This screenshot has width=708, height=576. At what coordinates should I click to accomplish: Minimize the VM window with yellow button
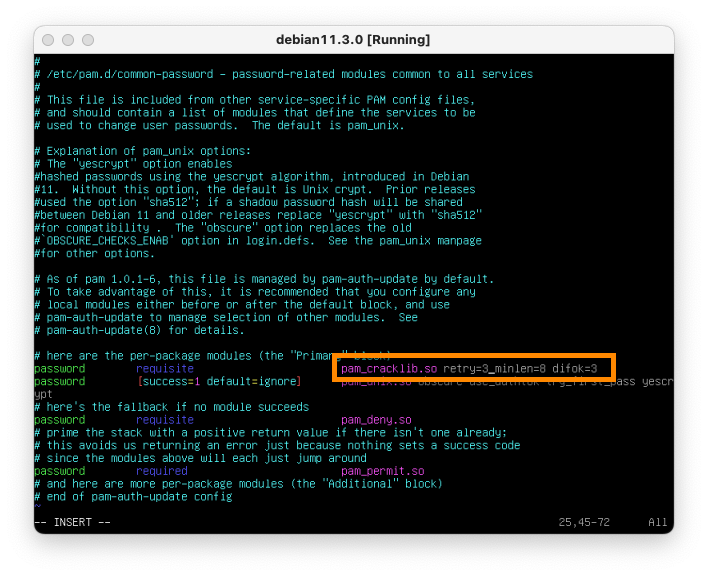(x=67, y=39)
